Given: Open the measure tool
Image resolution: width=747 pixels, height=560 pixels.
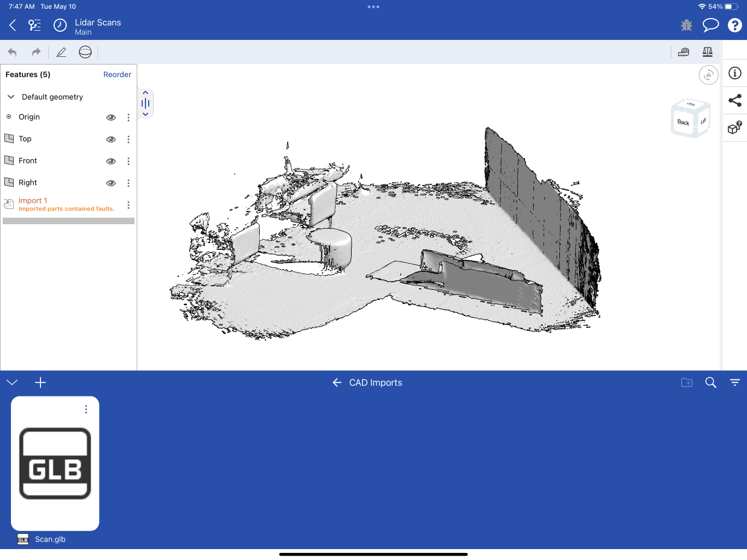Looking at the screenshot, I should 684,52.
